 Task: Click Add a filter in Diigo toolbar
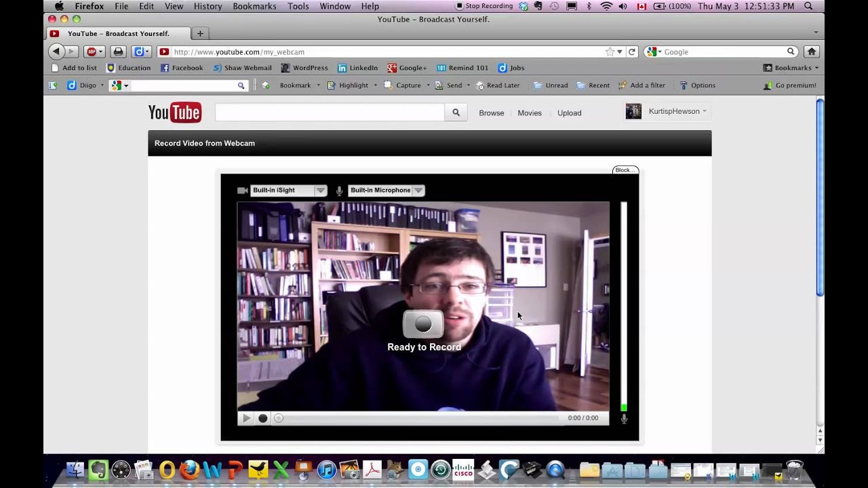click(642, 85)
